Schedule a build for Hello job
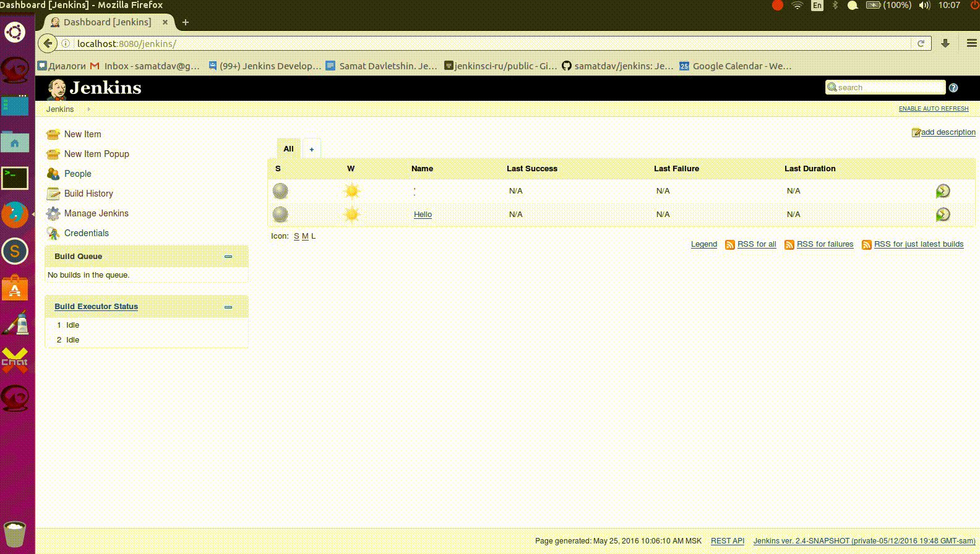 tap(942, 215)
